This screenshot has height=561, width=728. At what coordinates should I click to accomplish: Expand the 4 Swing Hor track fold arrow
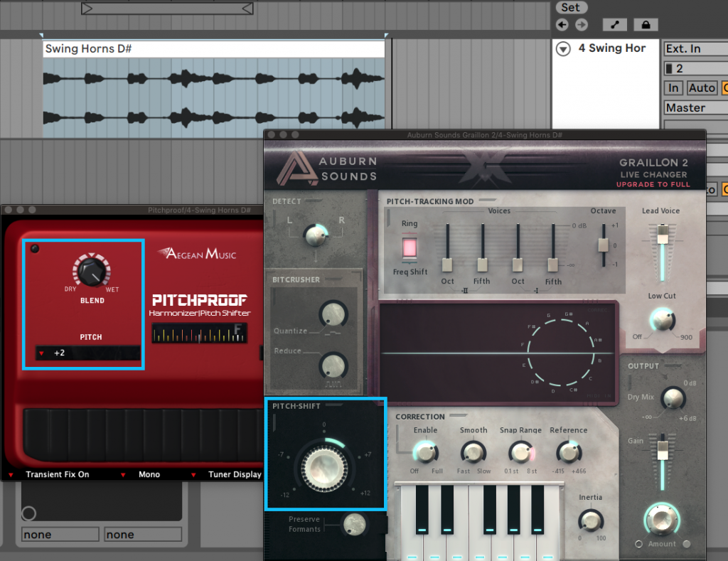(x=562, y=48)
